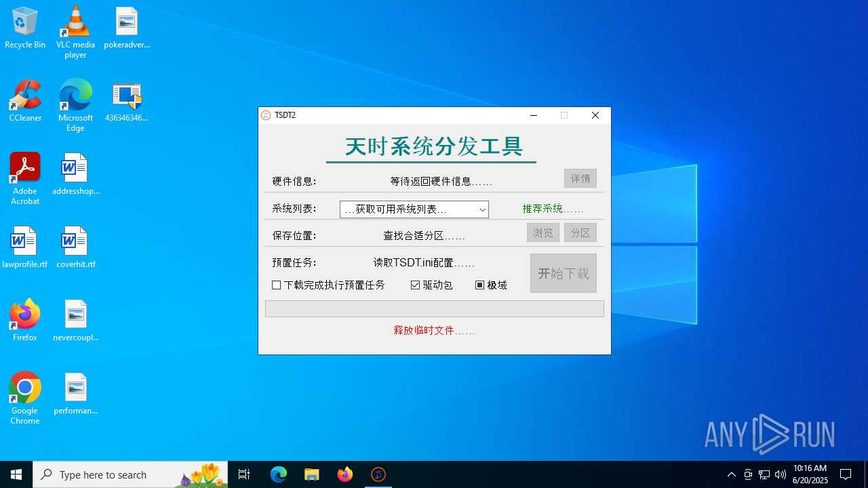Open the Windows Start menu
Screen dimensions: 868x488
point(16,474)
